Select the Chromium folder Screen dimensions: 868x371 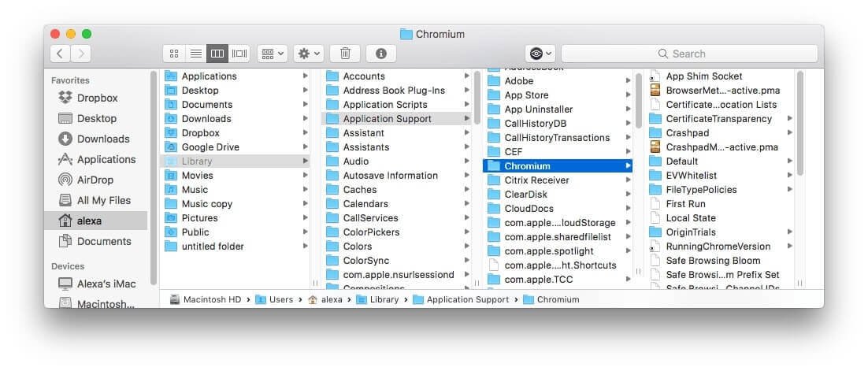tap(558, 166)
